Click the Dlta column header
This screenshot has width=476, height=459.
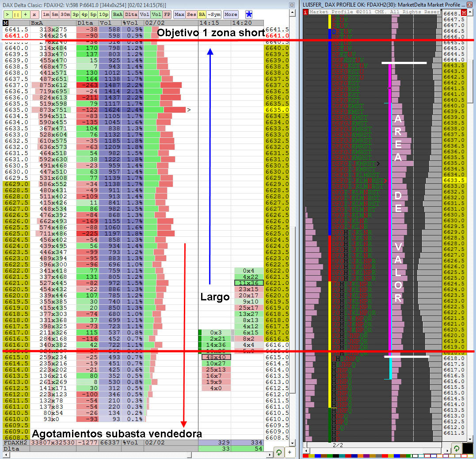(88, 23)
